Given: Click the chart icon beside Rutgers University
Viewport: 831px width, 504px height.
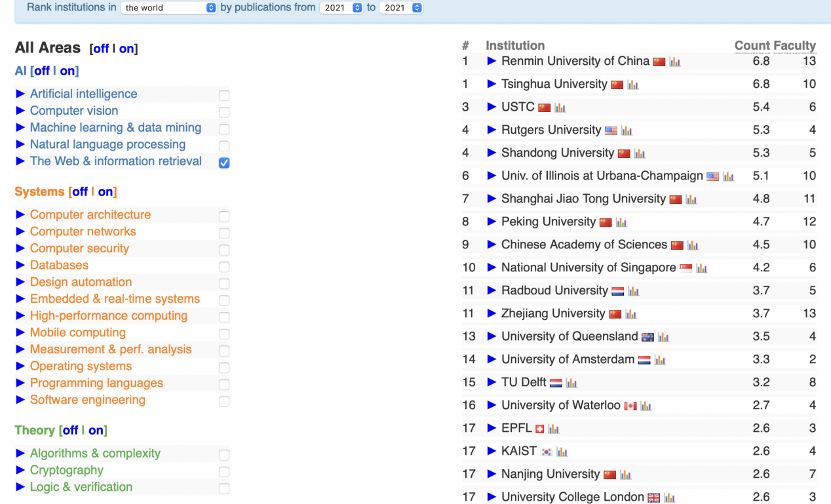Looking at the screenshot, I should pyautogui.click(x=627, y=130).
